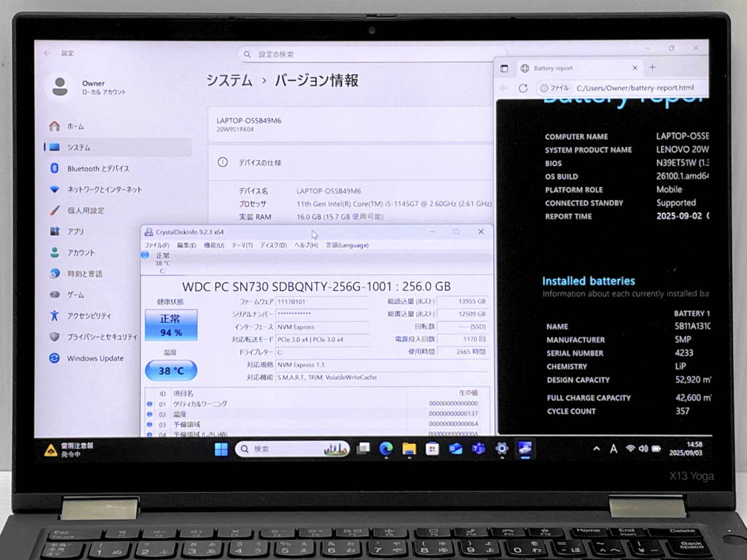Open a new browser tab
747x560 pixels.
click(653, 67)
